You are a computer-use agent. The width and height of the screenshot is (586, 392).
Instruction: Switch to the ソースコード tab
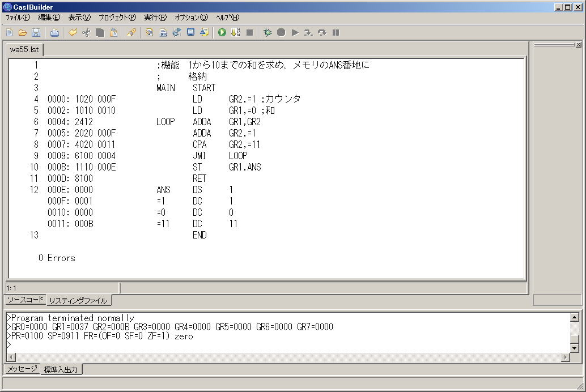[x=24, y=300]
